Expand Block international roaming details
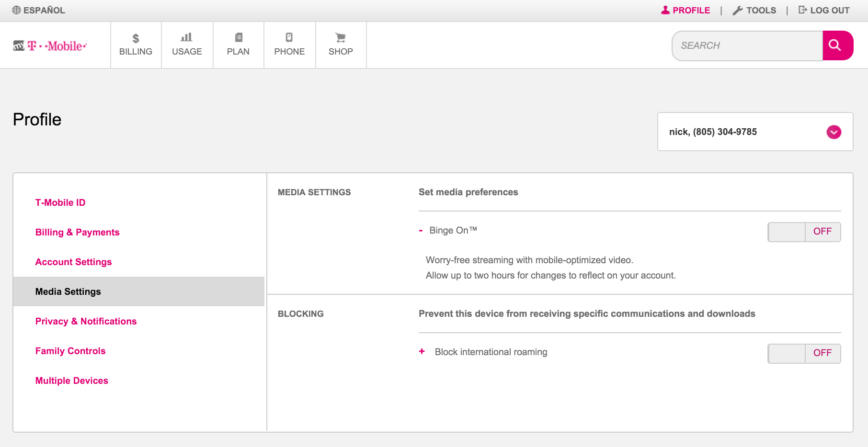 (x=422, y=351)
